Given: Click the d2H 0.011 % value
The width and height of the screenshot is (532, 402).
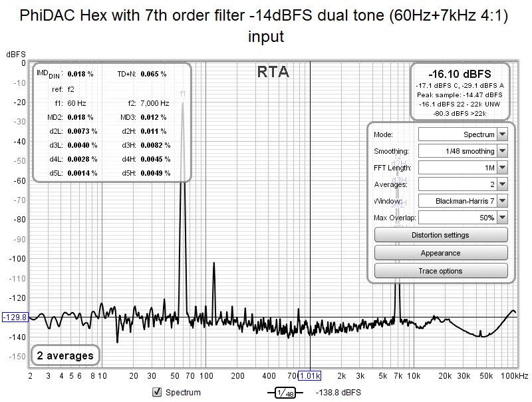Looking at the screenshot, I should pos(154,131).
